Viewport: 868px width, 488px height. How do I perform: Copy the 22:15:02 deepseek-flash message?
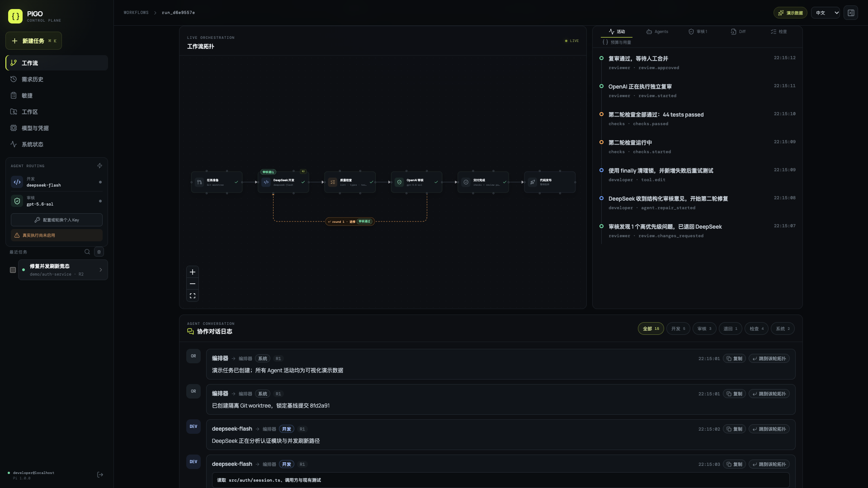[734, 429]
